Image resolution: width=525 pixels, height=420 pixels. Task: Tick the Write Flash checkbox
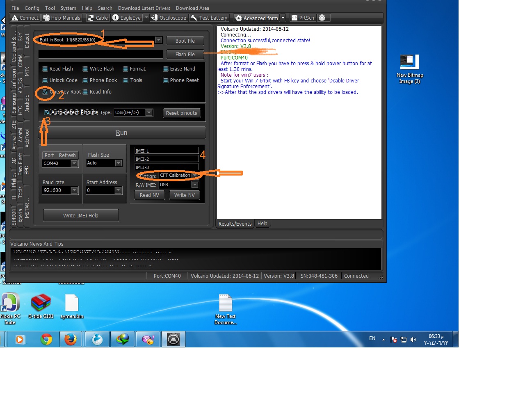85,69
